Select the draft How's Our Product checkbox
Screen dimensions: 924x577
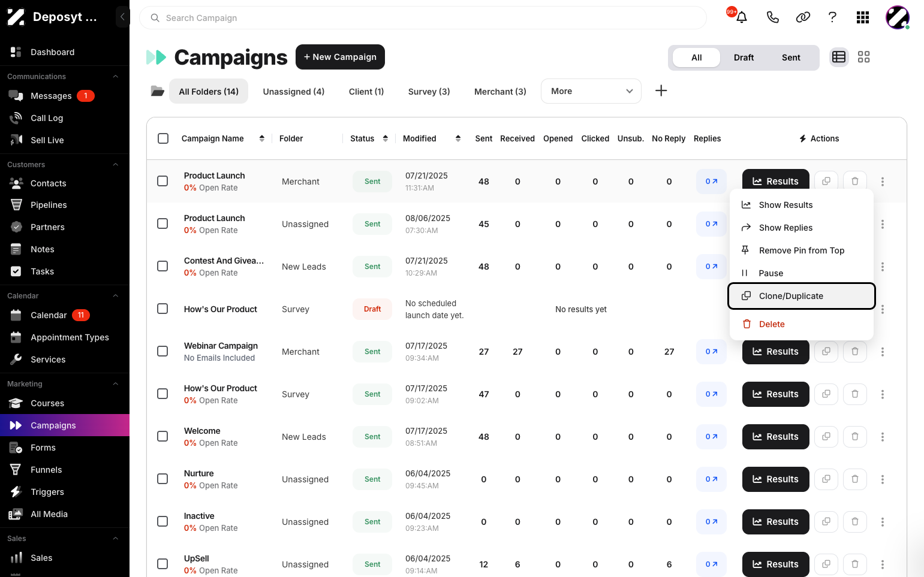(x=162, y=309)
